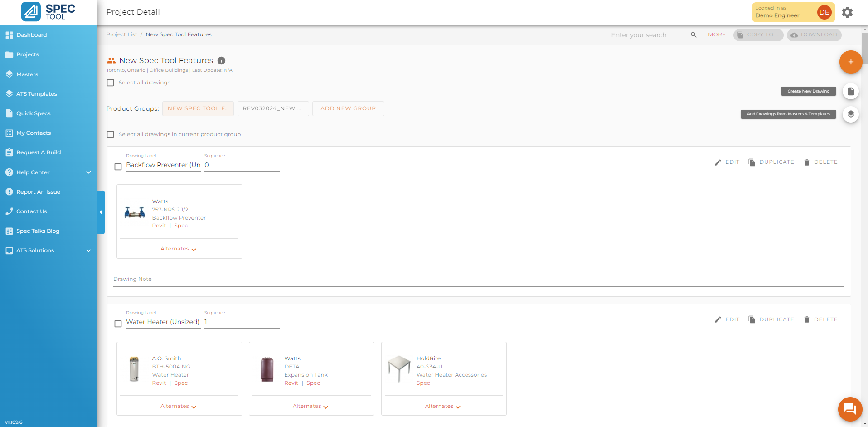Open Spec link for Watts 757-NRS

click(181, 226)
